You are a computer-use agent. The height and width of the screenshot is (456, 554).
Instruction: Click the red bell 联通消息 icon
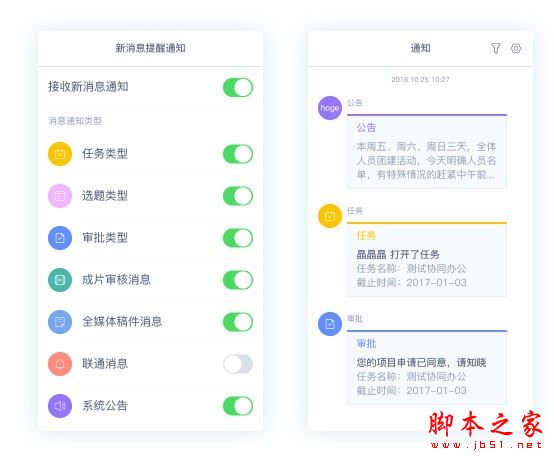click(x=60, y=364)
